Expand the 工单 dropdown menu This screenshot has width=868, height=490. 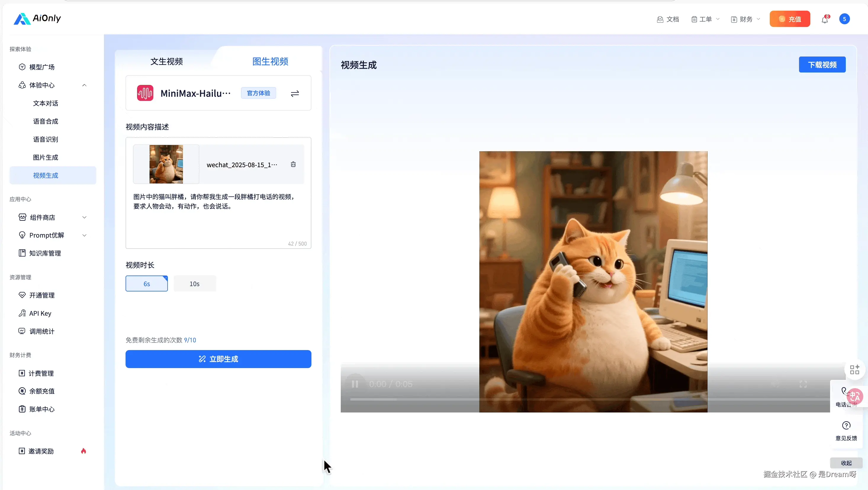705,19
